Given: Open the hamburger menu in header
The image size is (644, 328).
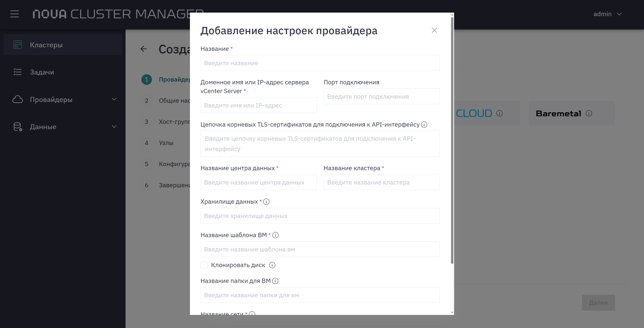Looking at the screenshot, I should coord(15,14).
